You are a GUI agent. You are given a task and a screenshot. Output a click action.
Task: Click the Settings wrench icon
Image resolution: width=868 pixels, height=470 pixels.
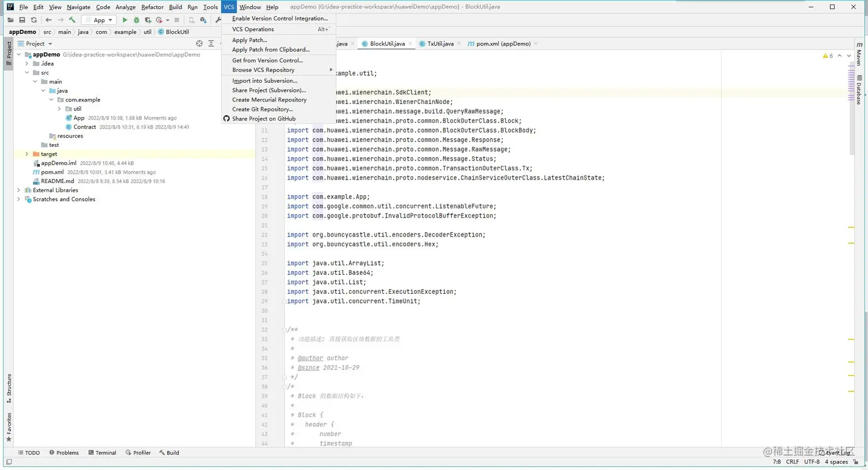click(x=218, y=20)
